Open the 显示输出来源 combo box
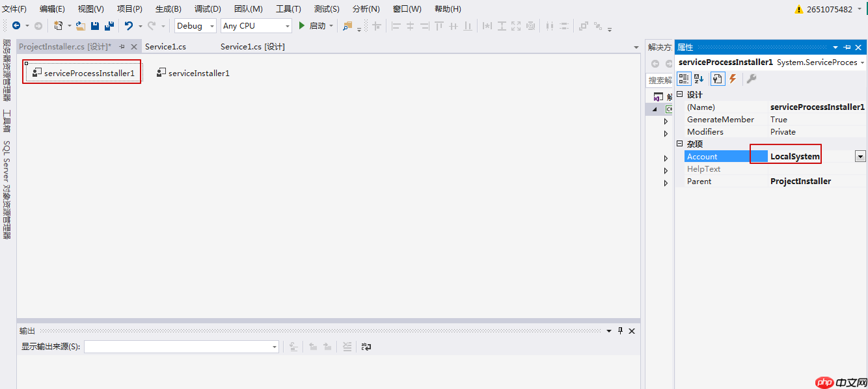This screenshot has height=389, width=868. [x=182, y=347]
